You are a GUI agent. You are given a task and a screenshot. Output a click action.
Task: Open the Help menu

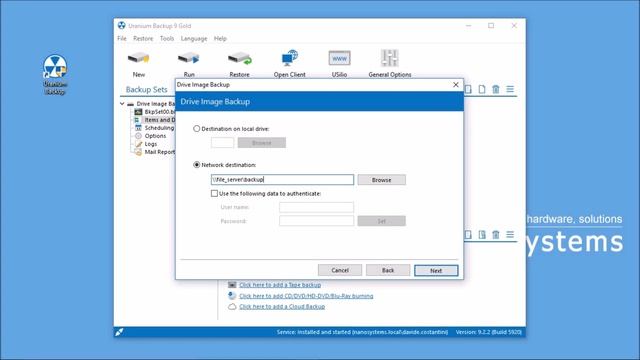coord(220,38)
